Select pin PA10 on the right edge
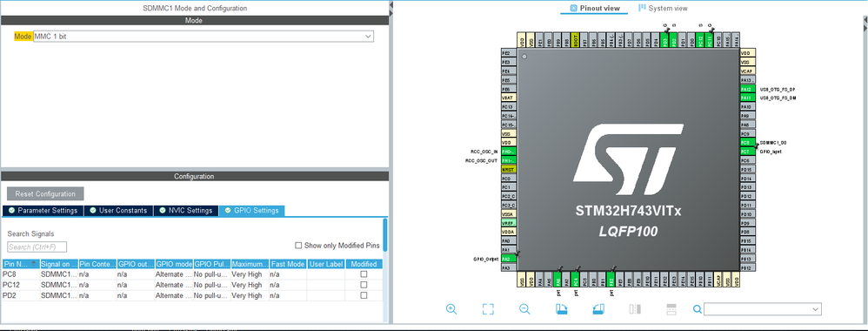The height and width of the screenshot is (331, 868). [x=747, y=107]
